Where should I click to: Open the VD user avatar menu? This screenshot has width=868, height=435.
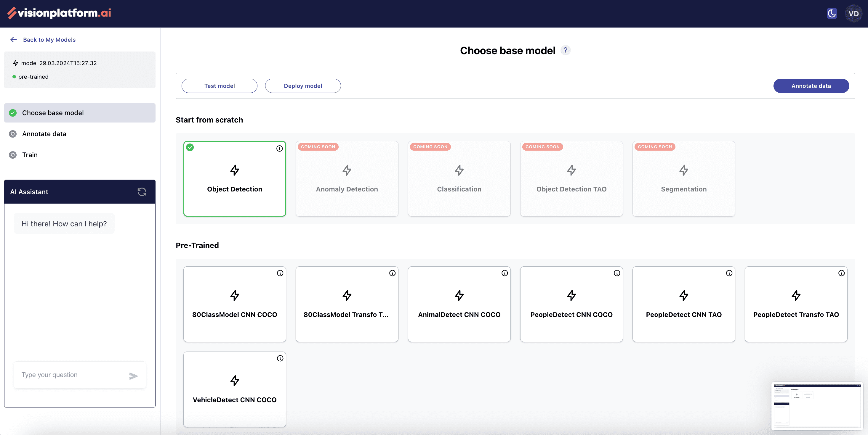pyautogui.click(x=853, y=14)
